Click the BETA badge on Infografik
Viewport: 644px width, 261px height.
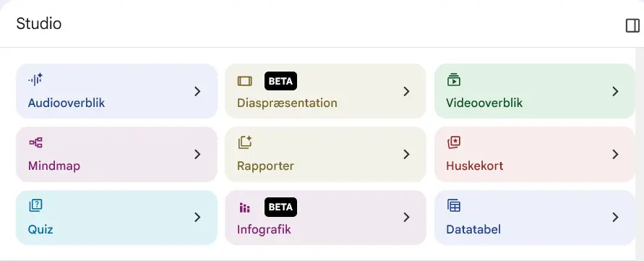point(280,207)
